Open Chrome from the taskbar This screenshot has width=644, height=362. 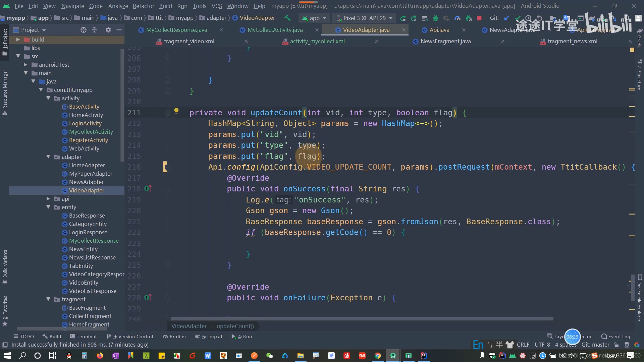(x=378, y=356)
